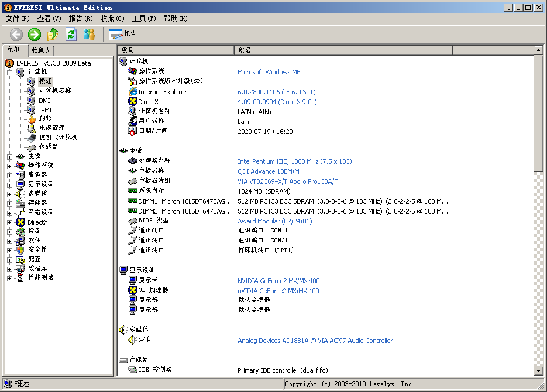Click the Refresh toolbar icon
Image resolution: width=547 pixels, height=392 pixels.
(x=71, y=34)
